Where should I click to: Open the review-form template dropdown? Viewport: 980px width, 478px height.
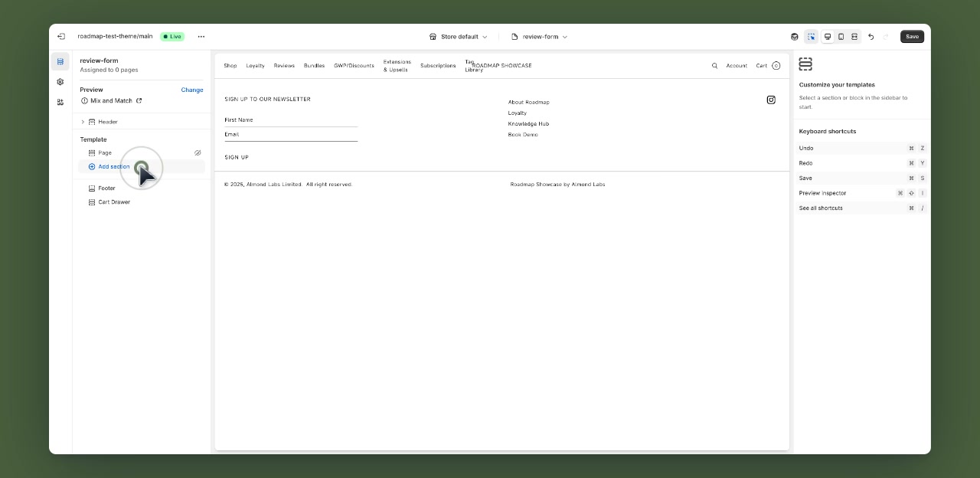[x=539, y=36]
